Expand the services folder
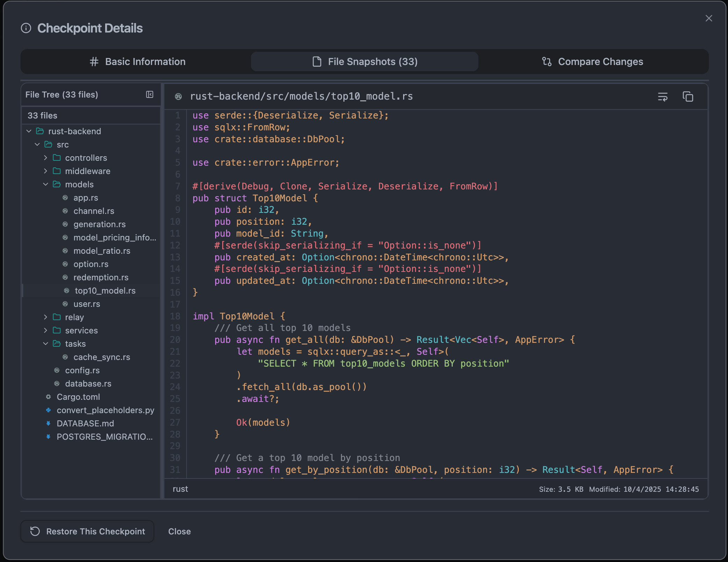 point(45,330)
